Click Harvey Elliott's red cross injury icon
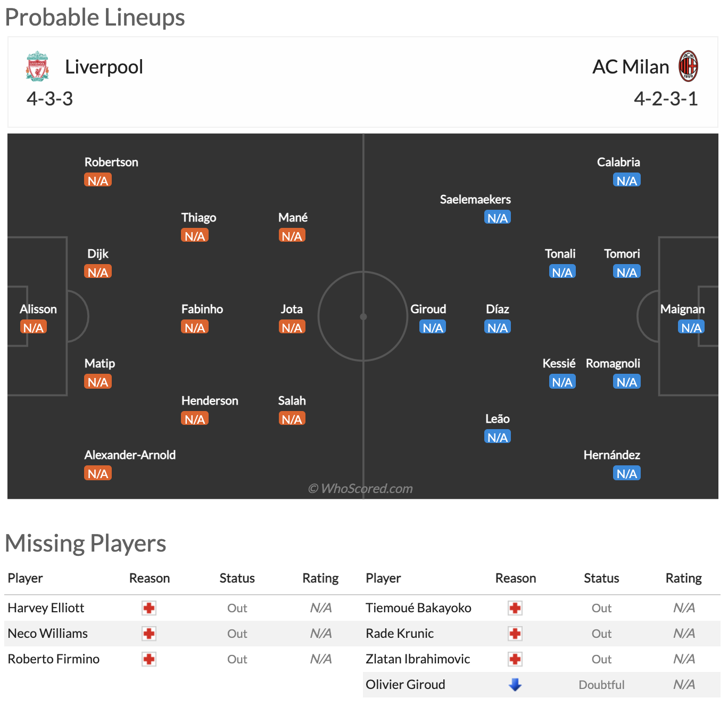Screen dimensions: 728x706 pyautogui.click(x=149, y=608)
